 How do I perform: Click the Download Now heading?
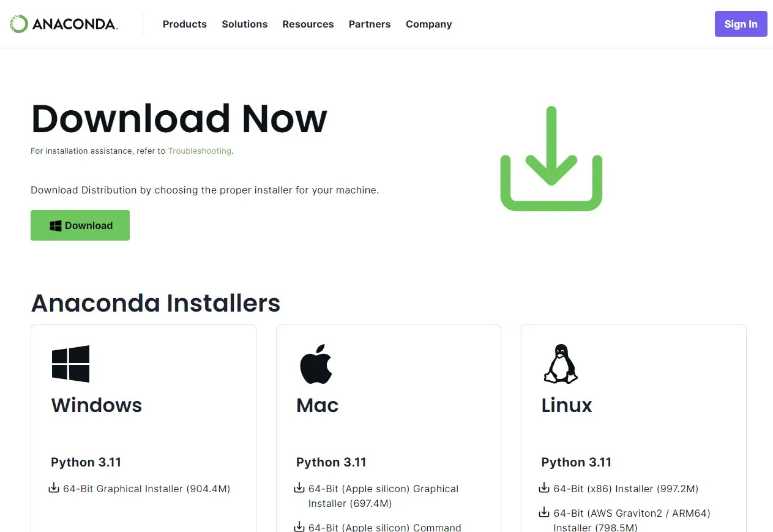179,118
